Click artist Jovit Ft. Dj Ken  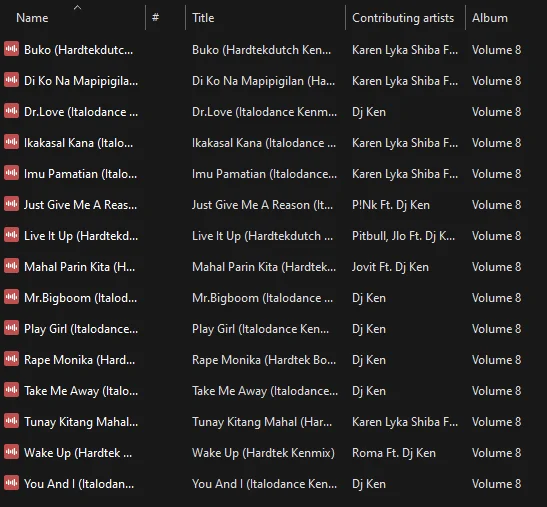[390, 267]
